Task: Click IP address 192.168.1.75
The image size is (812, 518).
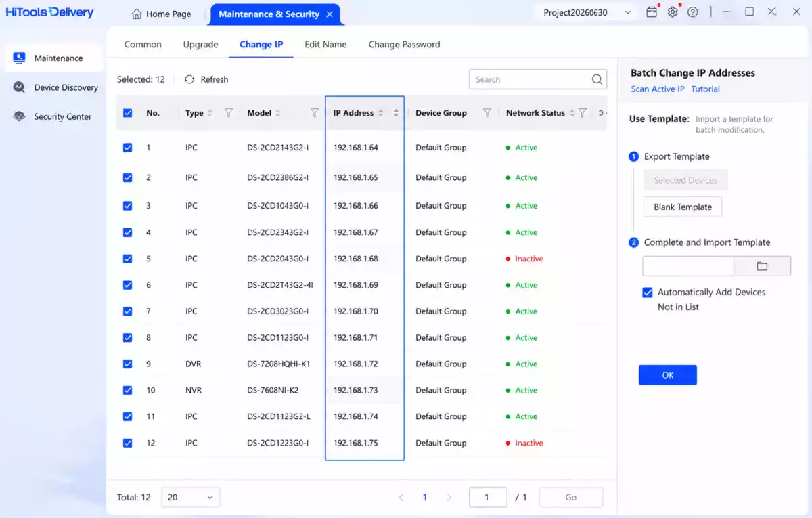Action: click(x=355, y=443)
